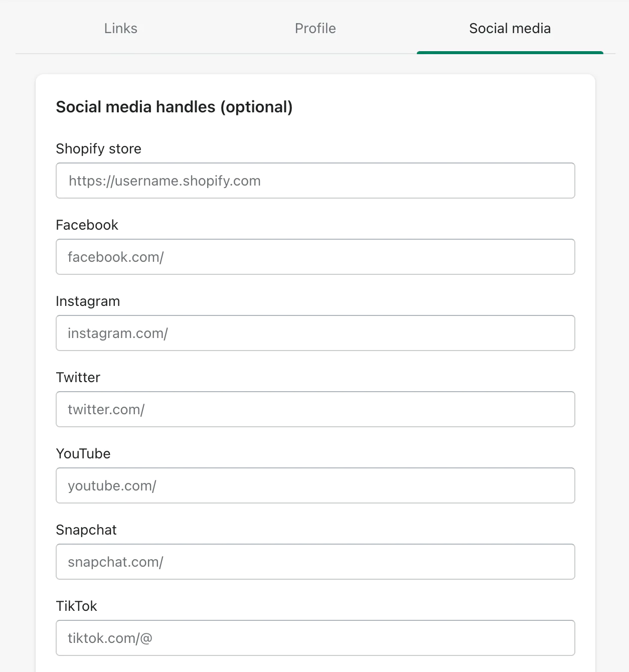Screen dimensions: 629x672
Task: Open the Profile tab
Action: tap(315, 29)
